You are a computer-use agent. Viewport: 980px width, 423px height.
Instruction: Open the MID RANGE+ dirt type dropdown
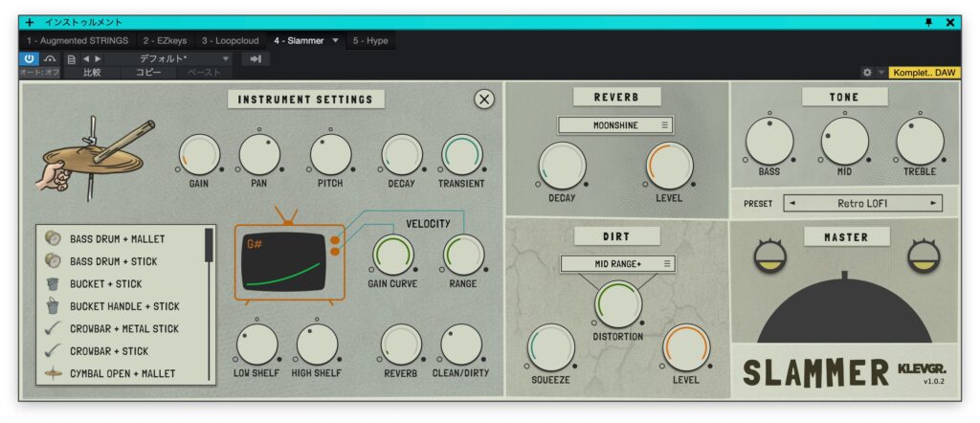(617, 263)
